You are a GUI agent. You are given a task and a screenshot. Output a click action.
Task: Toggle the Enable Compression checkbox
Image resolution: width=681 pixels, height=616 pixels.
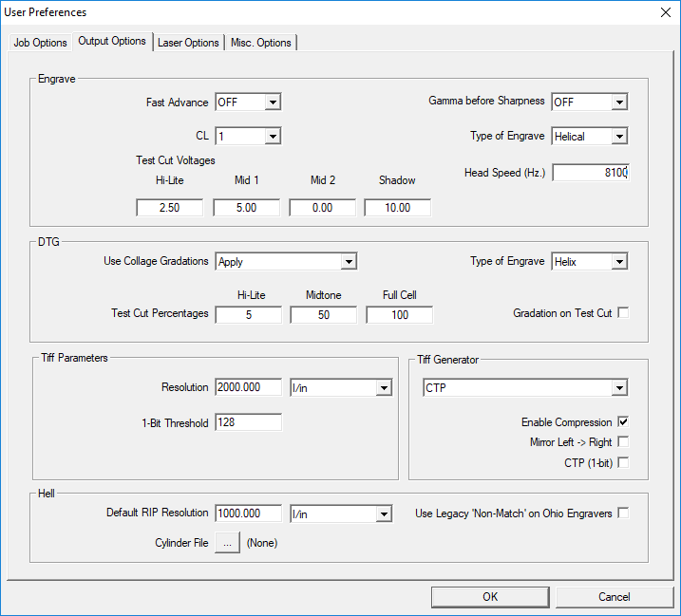click(x=623, y=421)
